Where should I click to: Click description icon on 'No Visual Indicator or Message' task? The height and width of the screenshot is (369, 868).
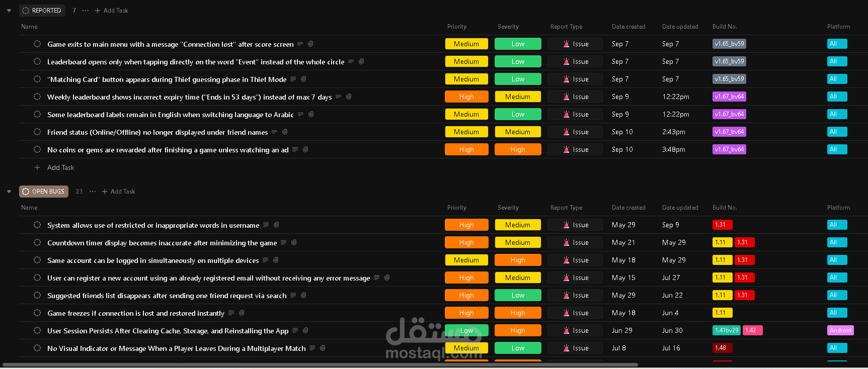tap(312, 348)
